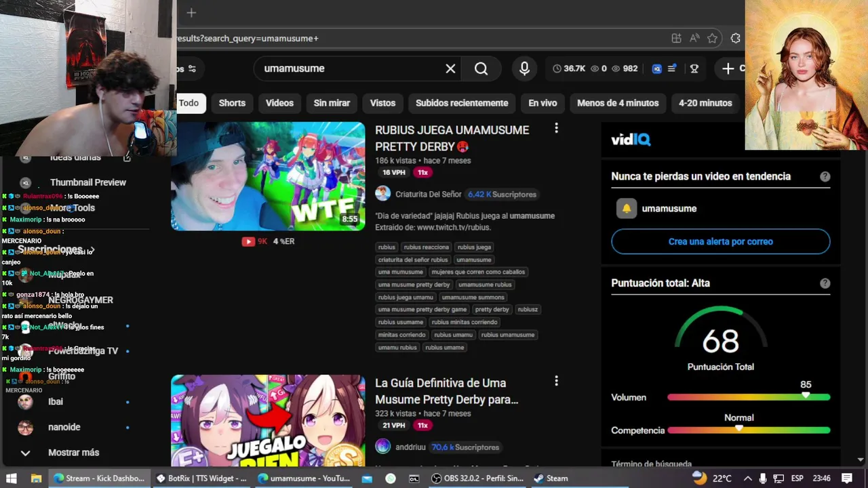Image resolution: width=868 pixels, height=488 pixels.
Task: Select Menos de 4 minutos chip
Action: click(x=618, y=103)
